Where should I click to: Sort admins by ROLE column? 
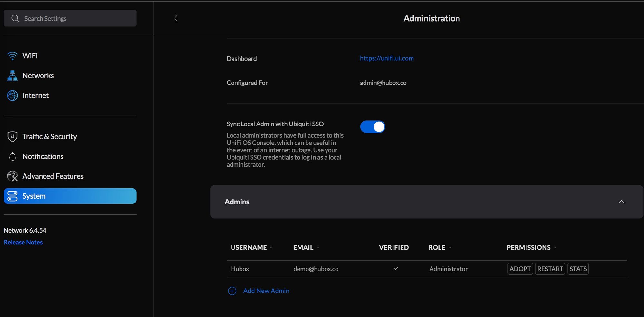[x=440, y=247]
